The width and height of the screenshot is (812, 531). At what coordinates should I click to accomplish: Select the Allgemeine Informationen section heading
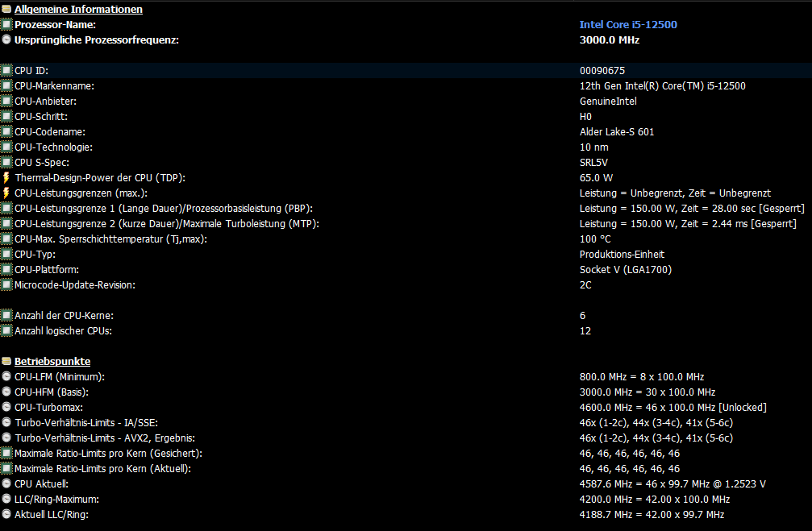(78, 10)
